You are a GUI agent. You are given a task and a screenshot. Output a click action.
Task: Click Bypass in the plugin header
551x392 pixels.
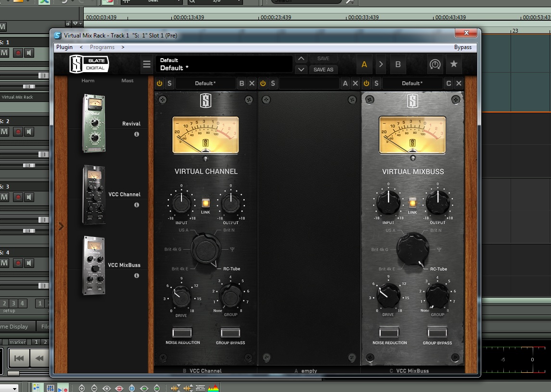pos(463,47)
